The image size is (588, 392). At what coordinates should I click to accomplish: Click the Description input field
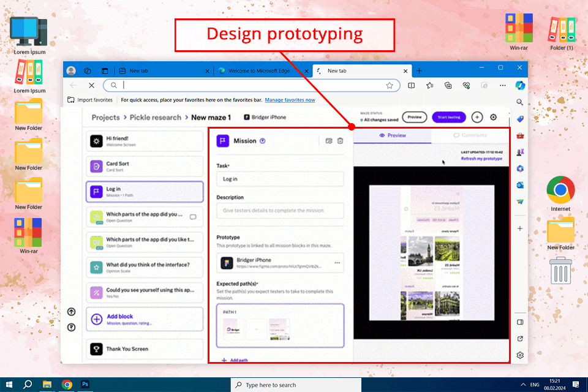tap(280, 211)
